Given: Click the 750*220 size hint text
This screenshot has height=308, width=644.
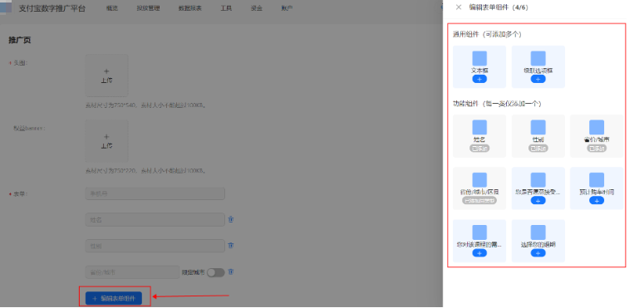Looking at the screenshot, I should tap(145, 171).
